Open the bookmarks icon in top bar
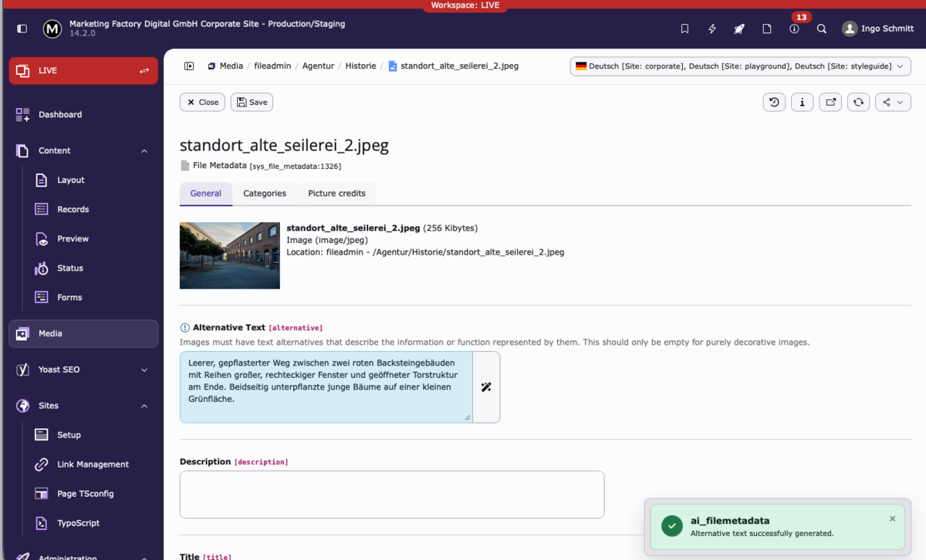 tap(684, 29)
